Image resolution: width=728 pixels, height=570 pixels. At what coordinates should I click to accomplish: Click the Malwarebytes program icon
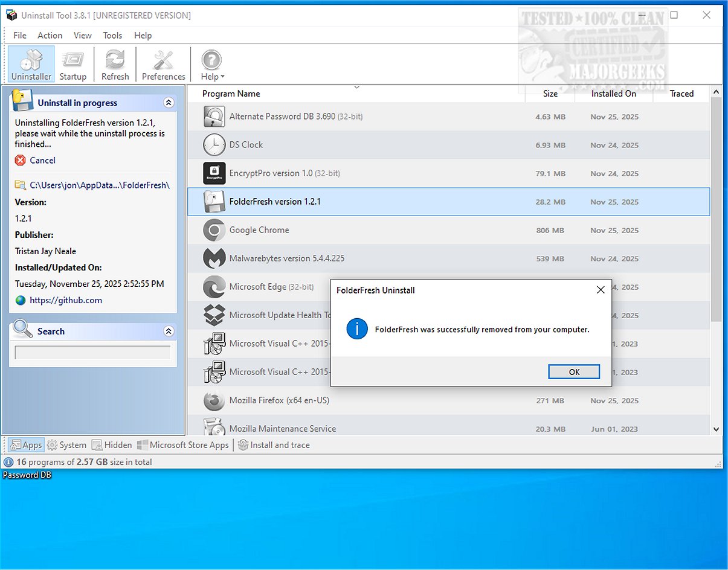coord(214,258)
